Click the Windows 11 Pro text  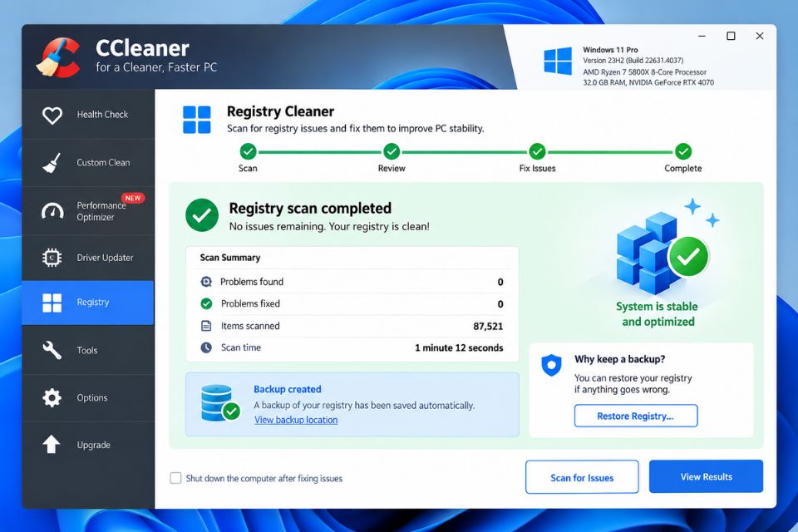pos(610,50)
